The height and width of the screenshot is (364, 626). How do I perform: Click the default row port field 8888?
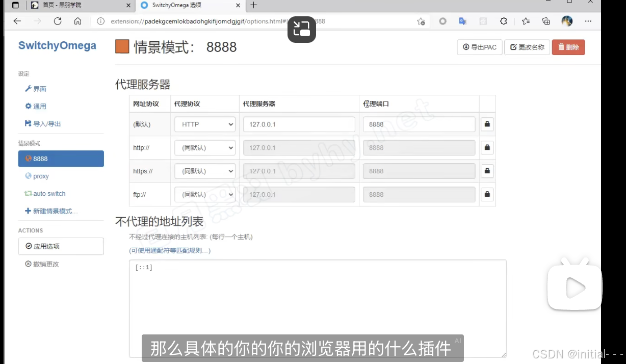[419, 124]
